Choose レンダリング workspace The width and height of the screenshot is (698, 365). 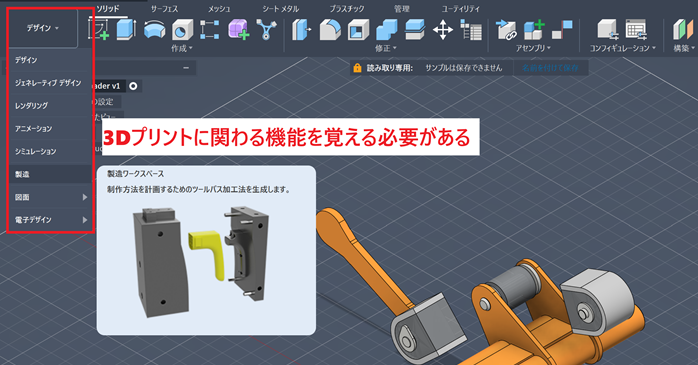coord(50,105)
